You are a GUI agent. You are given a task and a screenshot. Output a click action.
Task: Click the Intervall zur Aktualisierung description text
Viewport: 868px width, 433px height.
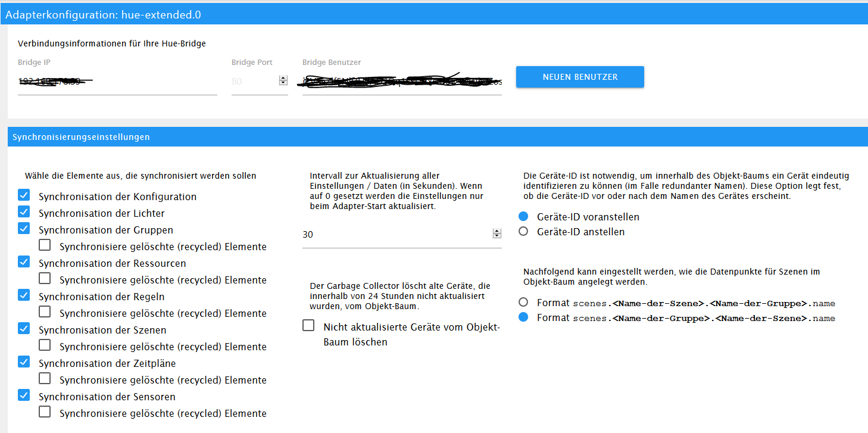point(397,191)
